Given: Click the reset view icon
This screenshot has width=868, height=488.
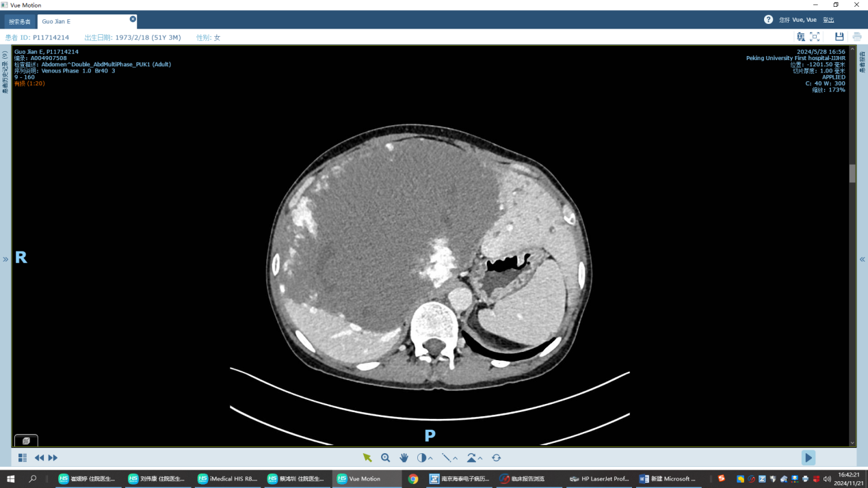Looking at the screenshot, I should click(x=497, y=458).
